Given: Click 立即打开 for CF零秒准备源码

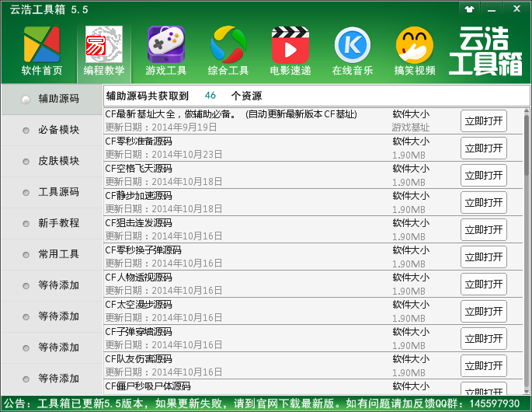Looking at the screenshot, I should pyautogui.click(x=484, y=148).
